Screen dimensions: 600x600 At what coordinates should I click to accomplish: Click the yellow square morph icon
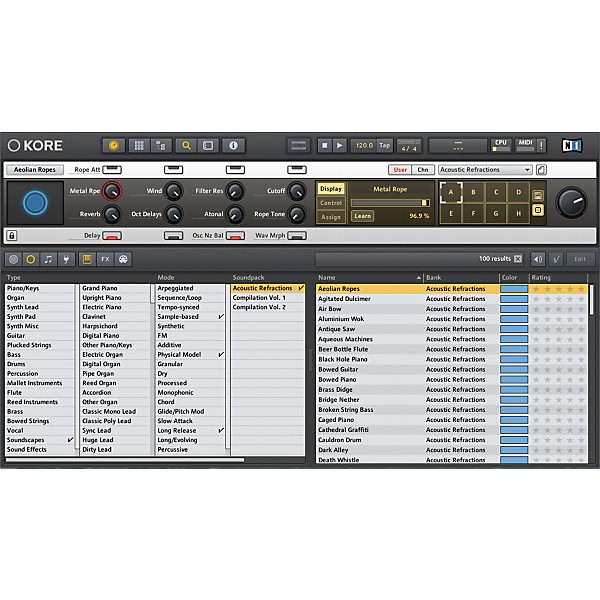538,210
